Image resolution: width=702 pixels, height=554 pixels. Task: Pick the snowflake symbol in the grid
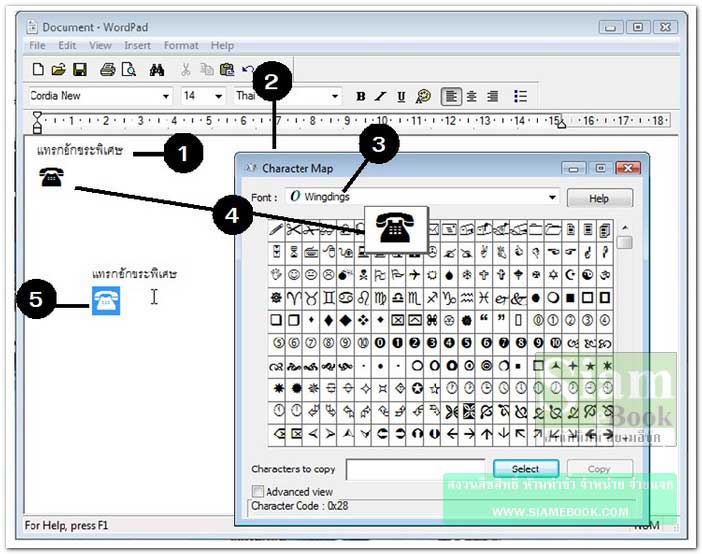467,275
